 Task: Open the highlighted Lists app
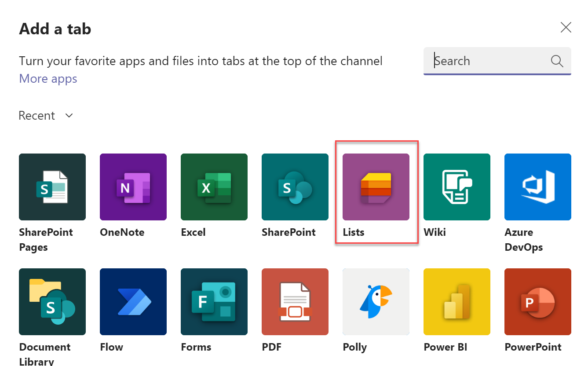[376, 187]
